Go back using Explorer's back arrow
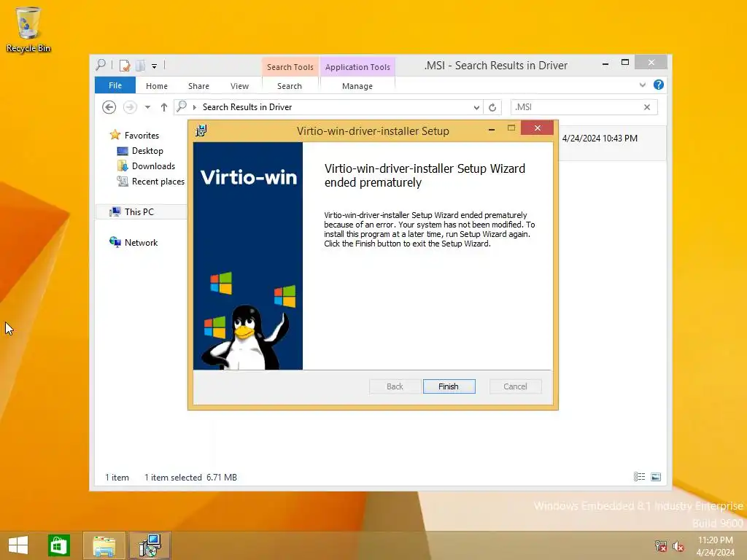Screen dimensions: 747x560 click(109, 107)
